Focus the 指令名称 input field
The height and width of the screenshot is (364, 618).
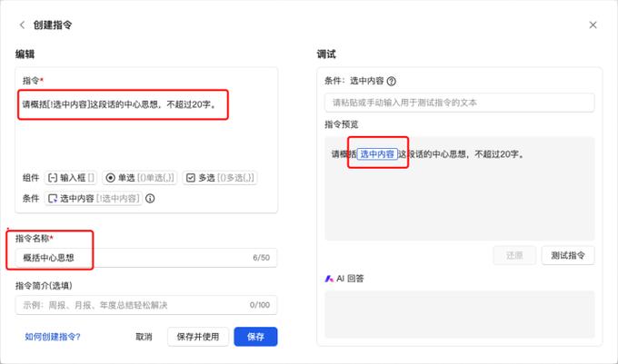click(x=145, y=258)
